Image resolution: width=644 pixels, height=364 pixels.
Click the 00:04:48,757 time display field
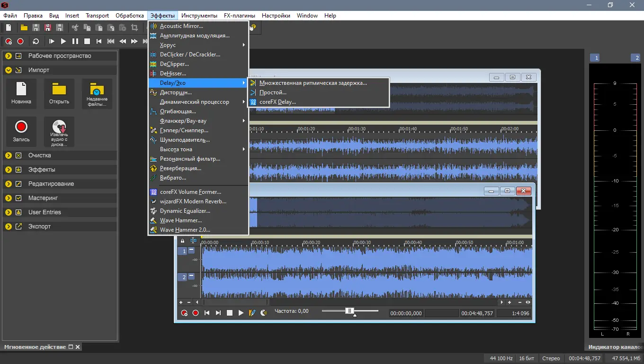(x=477, y=313)
